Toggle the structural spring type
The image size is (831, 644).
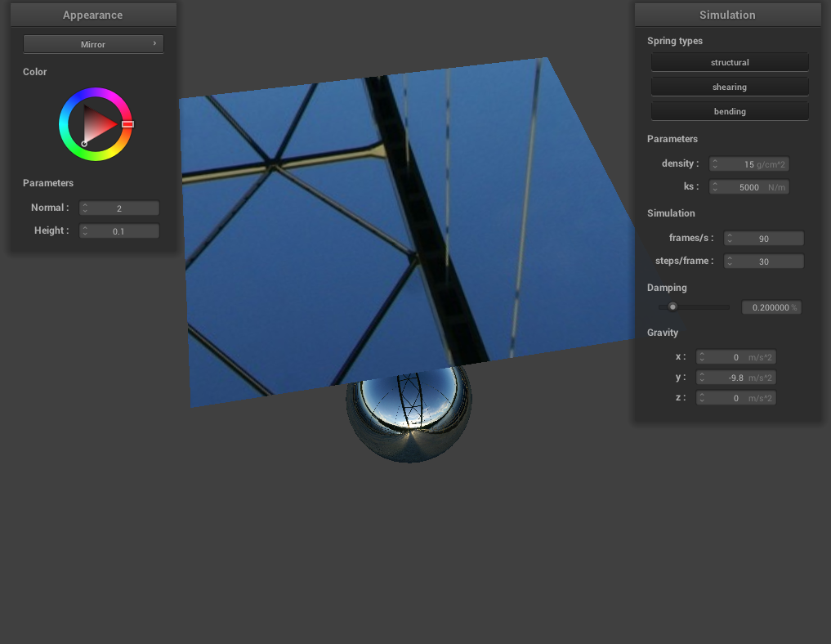click(x=730, y=62)
